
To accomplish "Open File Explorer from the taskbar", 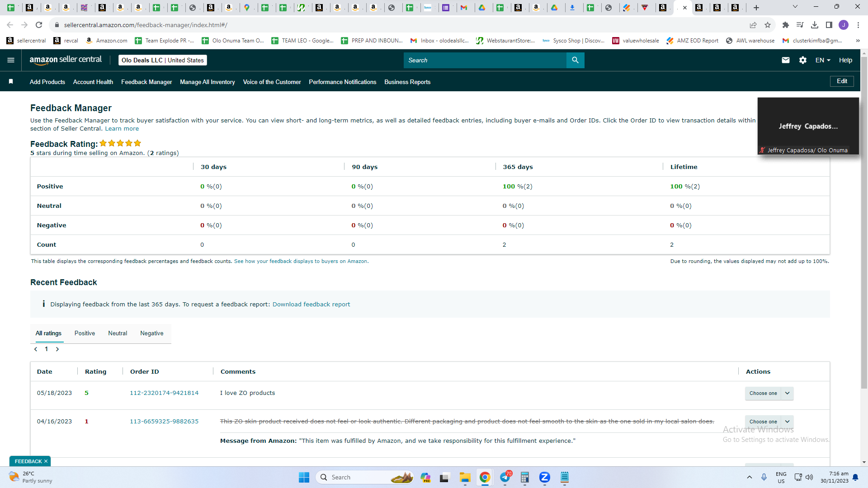I will (465, 477).
